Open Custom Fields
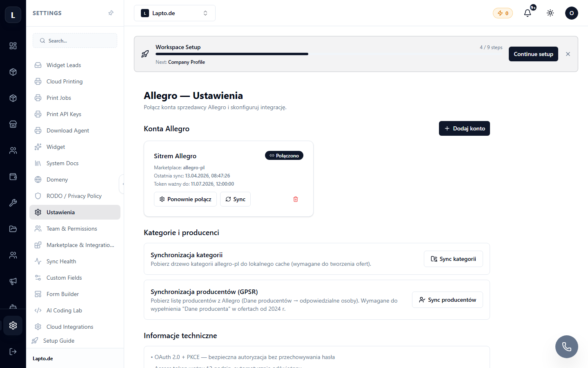This screenshot has width=588, height=368. (75, 278)
